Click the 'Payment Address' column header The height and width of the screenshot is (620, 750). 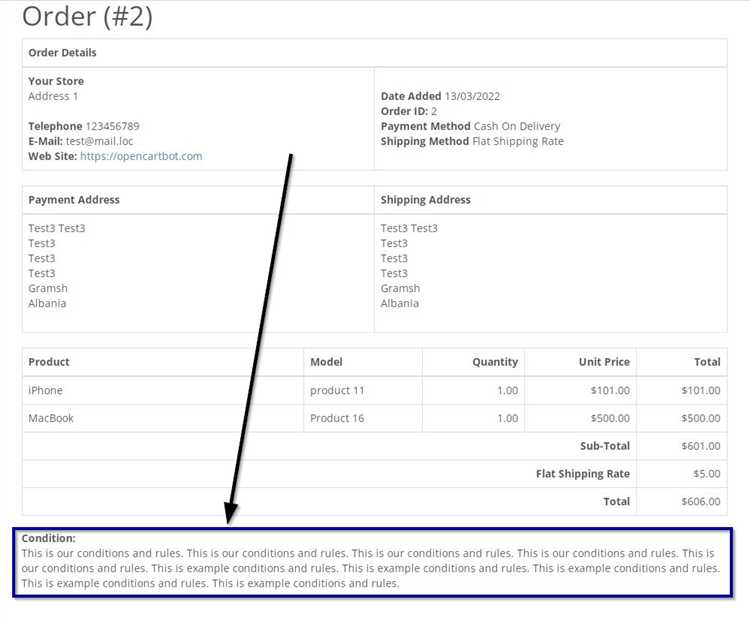(74, 200)
